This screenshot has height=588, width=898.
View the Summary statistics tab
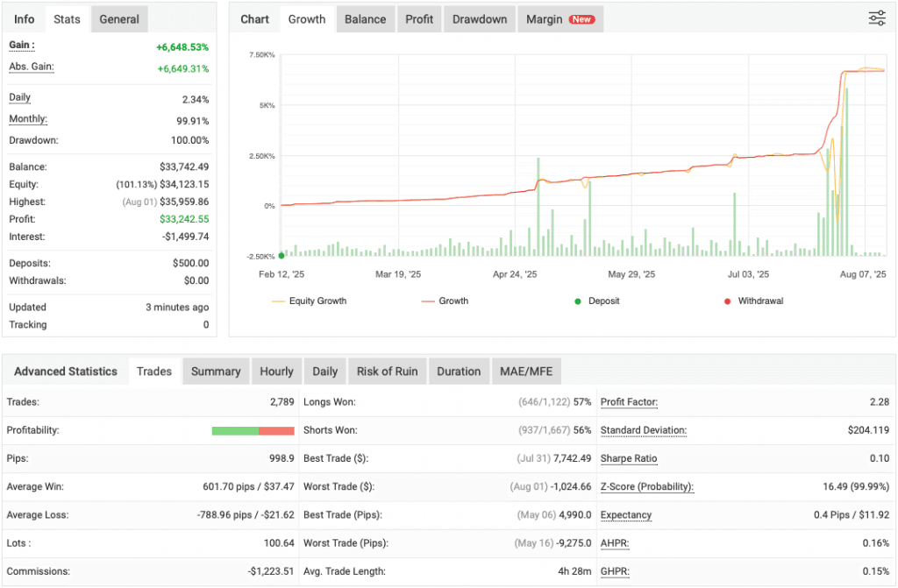tap(216, 371)
